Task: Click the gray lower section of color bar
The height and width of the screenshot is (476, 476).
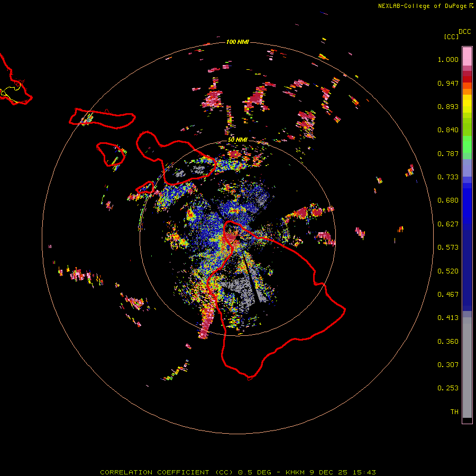Action: pyautogui.click(x=467, y=368)
